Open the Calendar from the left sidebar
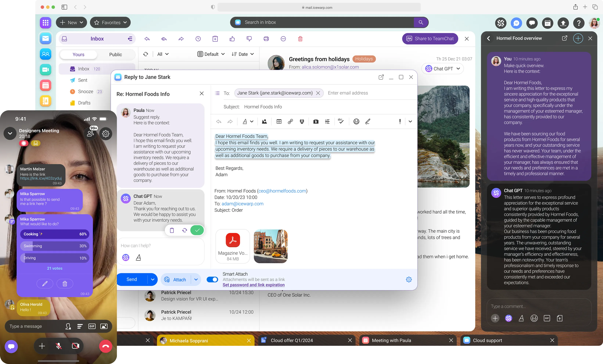This screenshot has width=603, height=364. coord(46,85)
